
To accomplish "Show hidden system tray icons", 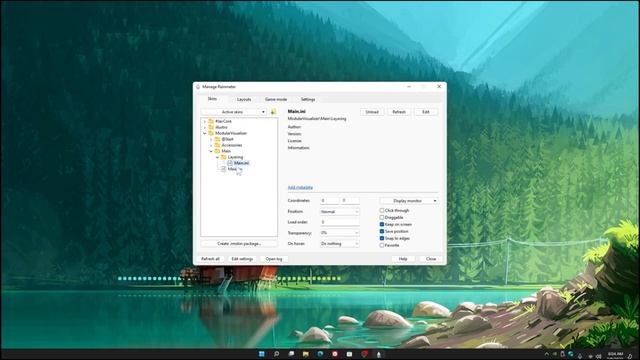I will pos(547,354).
